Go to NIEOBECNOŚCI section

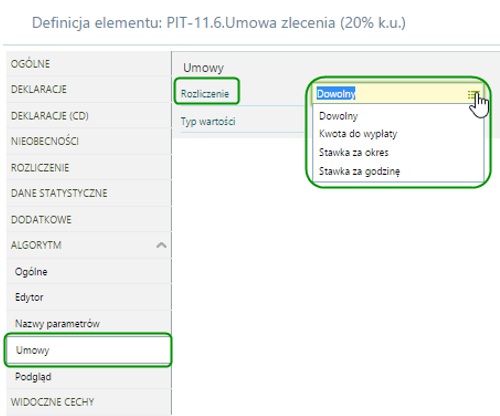pyautogui.click(x=89, y=141)
